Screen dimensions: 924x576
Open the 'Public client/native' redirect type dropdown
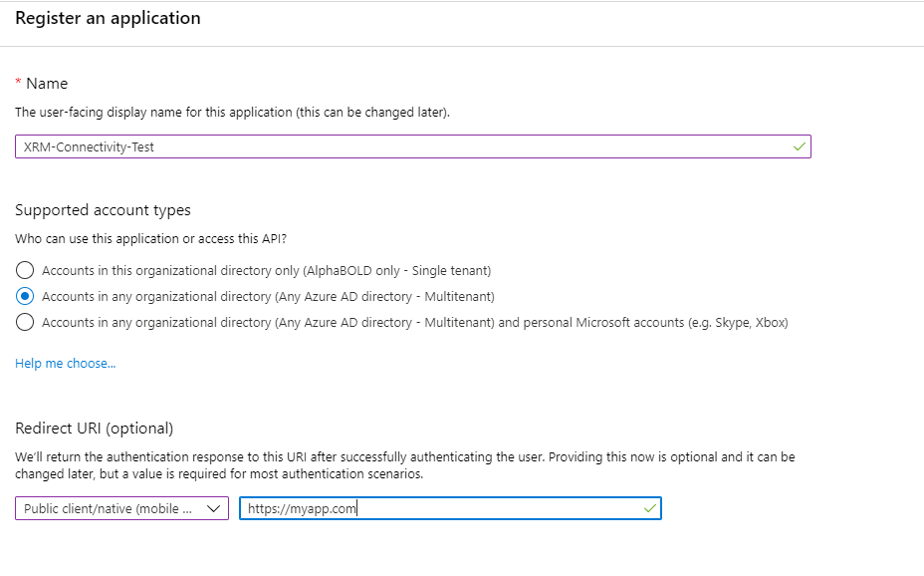122,508
